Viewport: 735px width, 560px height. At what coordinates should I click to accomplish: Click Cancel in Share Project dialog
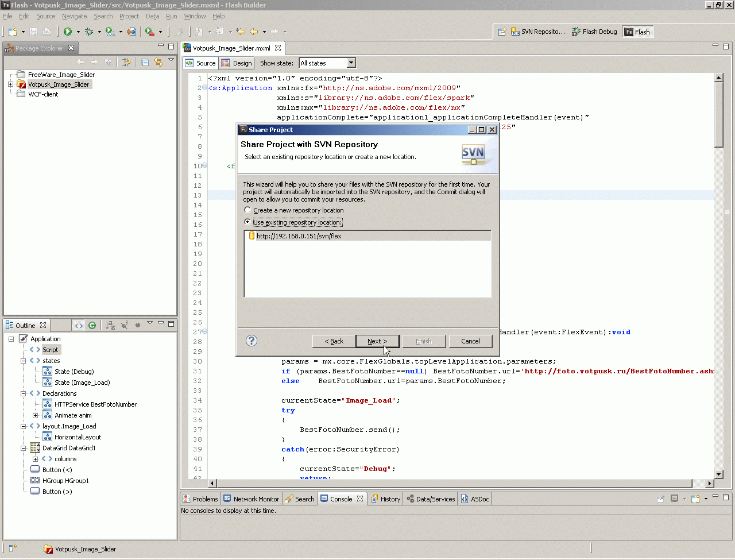470,341
